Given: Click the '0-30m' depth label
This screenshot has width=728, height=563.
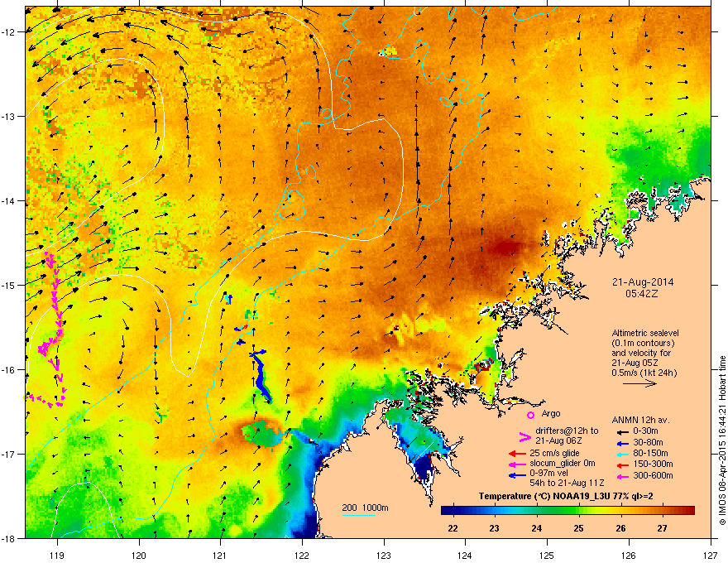Looking at the screenshot, I should click(x=645, y=431).
